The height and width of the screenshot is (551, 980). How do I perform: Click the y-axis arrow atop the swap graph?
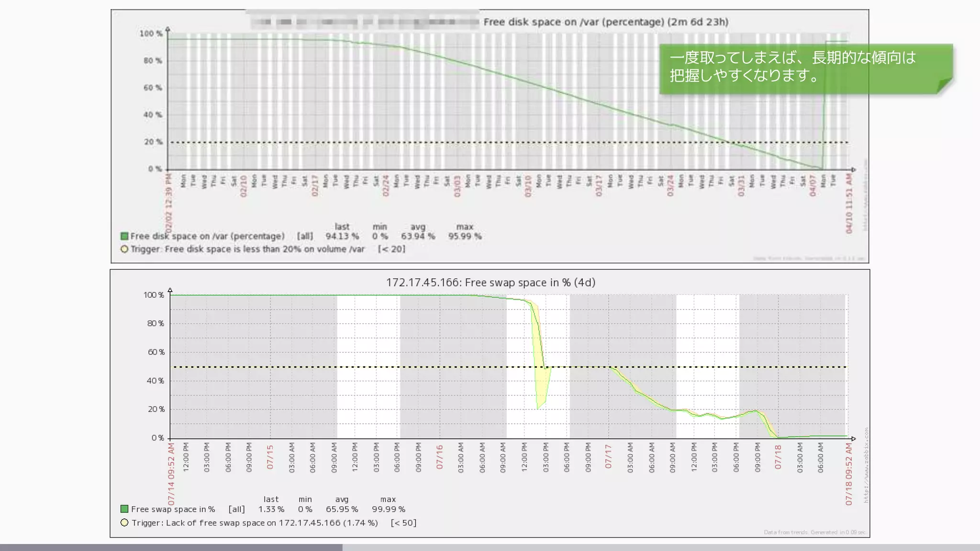[x=170, y=290]
